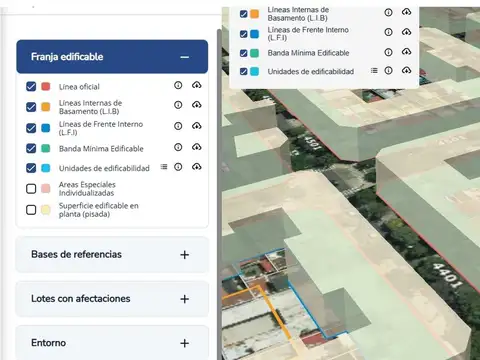Uncheck Banda Mínima Edificable, left panel
The width and height of the screenshot is (480, 360).
(x=31, y=148)
